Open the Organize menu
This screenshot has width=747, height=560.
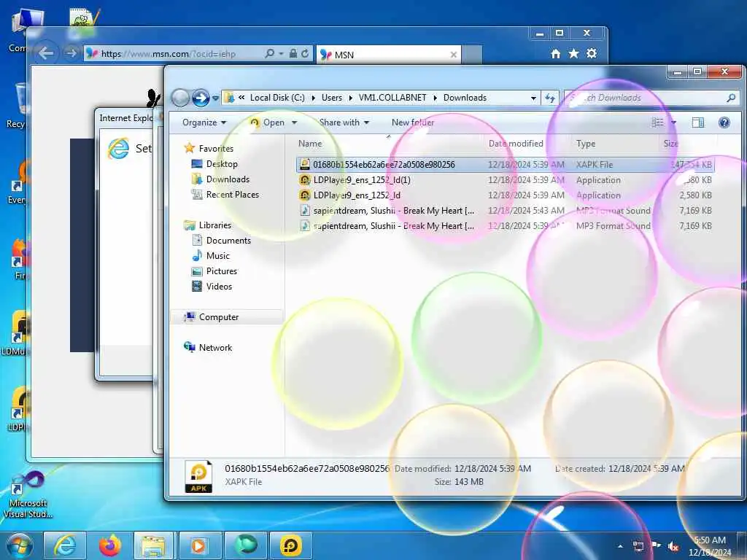coord(204,122)
